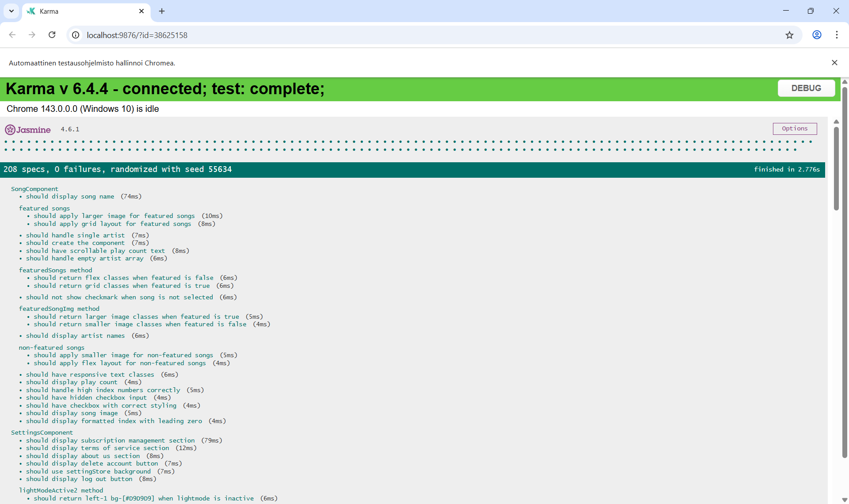Click the browser back arrow icon
This screenshot has height=504, width=849.
pos(12,35)
